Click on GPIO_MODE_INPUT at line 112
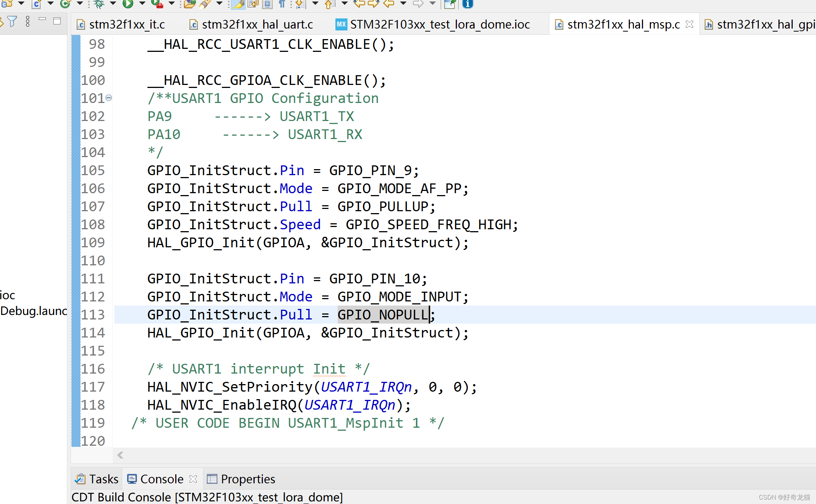The height and width of the screenshot is (504, 816). pos(399,297)
